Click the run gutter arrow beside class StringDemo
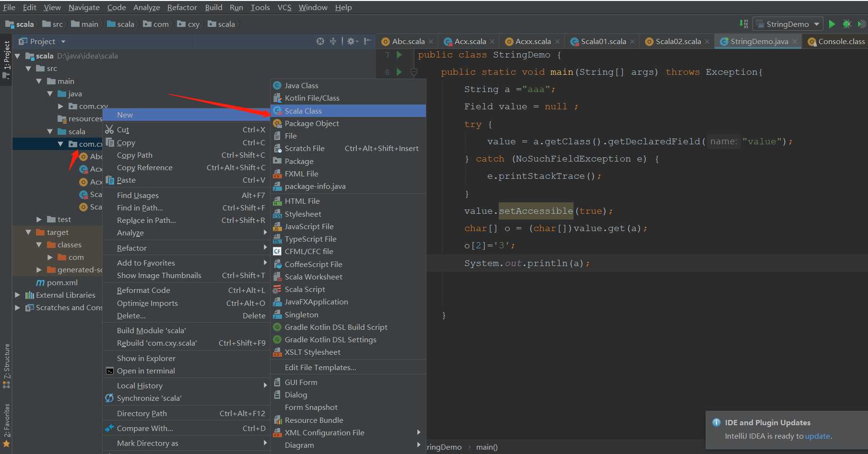The image size is (868, 454). point(399,55)
